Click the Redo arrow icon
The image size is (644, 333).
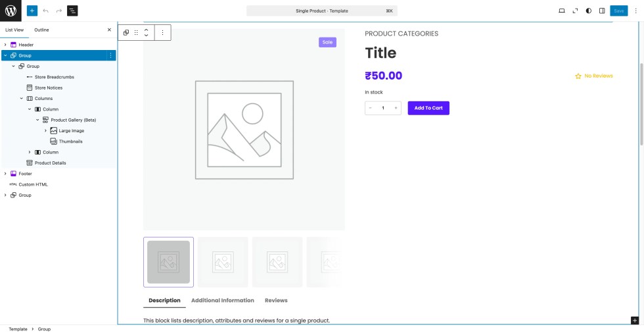59,11
